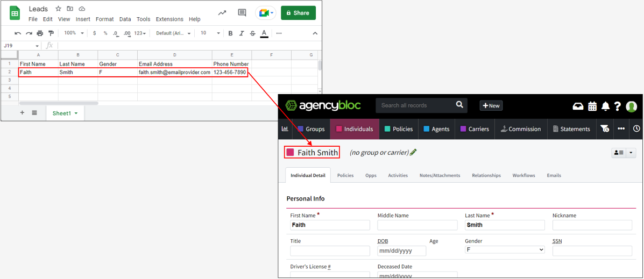Increase decimal places in Sheets toolbar
644x279 pixels.
[128, 33]
